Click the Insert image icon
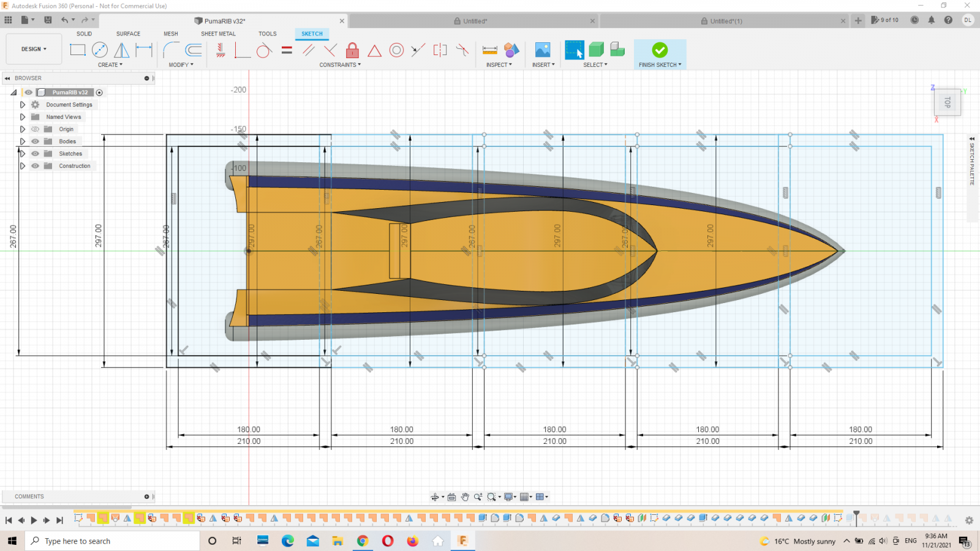The height and width of the screenshot is (551, 980). (x=543, y=50)
